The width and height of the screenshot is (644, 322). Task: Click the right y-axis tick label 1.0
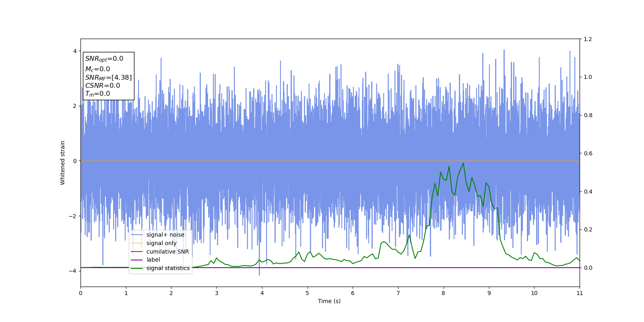tap(588, 77)
